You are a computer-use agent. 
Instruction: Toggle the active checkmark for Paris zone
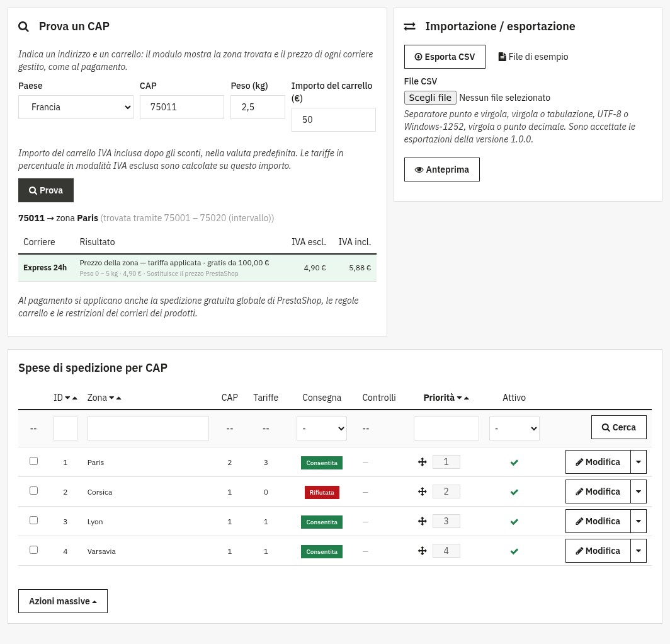pos(514,463)
